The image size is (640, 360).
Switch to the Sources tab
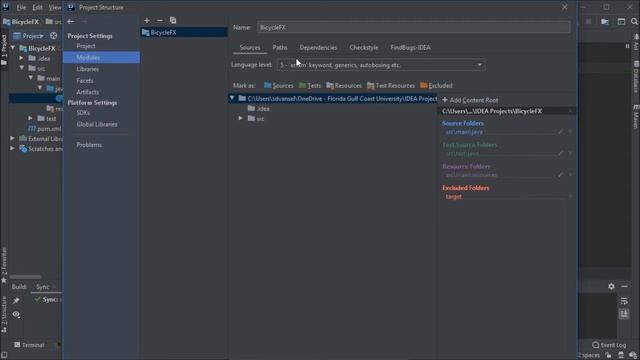click(x=250, y=47)
